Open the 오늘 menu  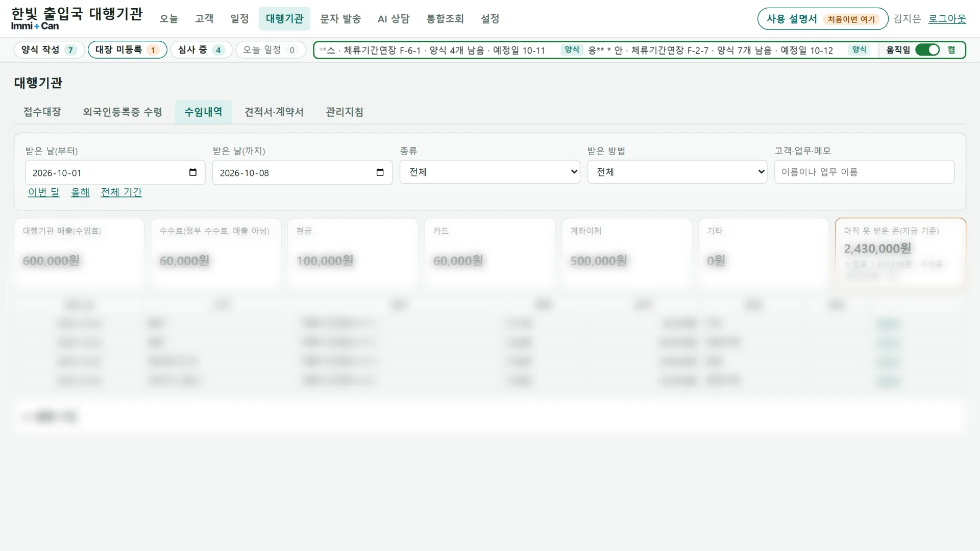[168, 18]
